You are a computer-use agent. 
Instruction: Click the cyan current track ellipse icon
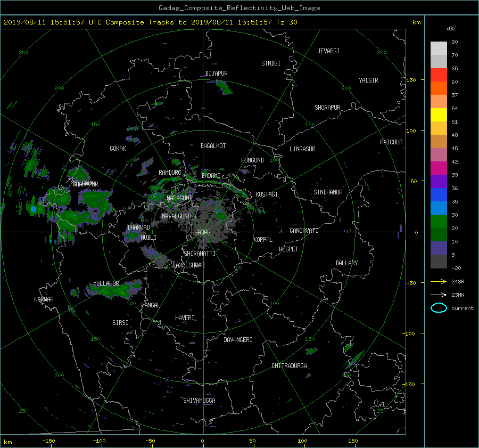tap(439, 308)
